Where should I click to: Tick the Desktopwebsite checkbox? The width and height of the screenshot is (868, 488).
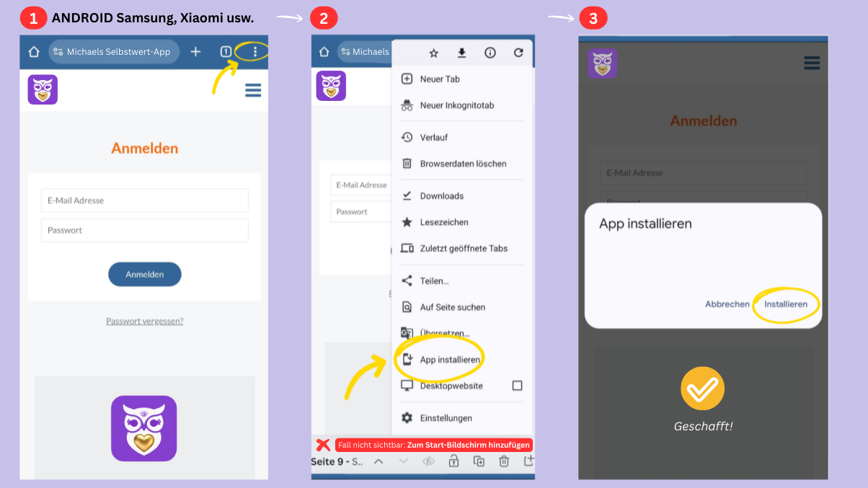pyautogui.click(x=517, y=386)
